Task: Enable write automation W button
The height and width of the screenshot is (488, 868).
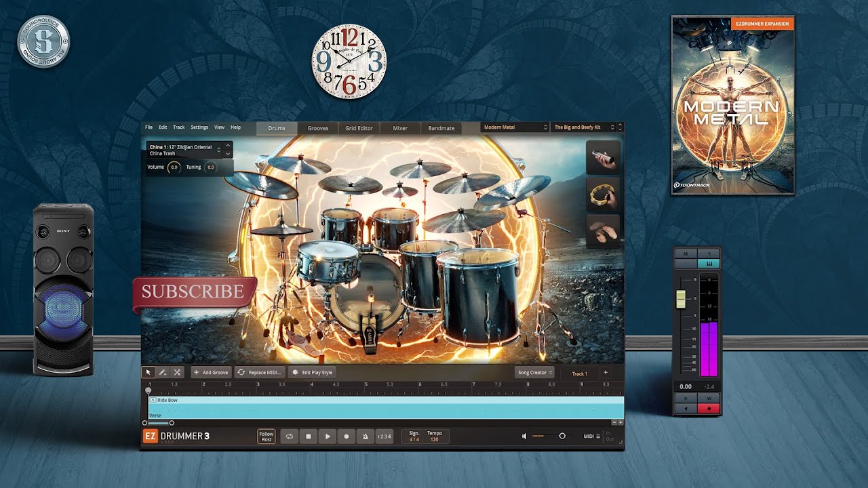Action: tap(709, 399)
